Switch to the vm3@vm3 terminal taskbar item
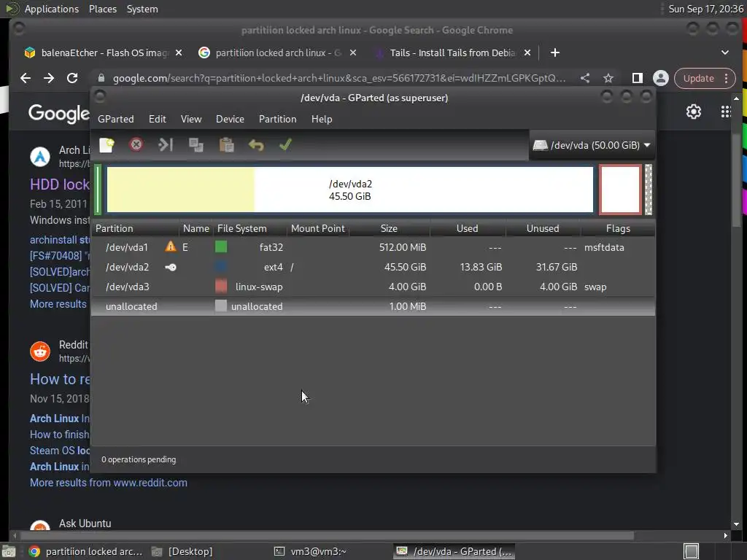This screenshot has height=560, width=747. coord(310,551)
